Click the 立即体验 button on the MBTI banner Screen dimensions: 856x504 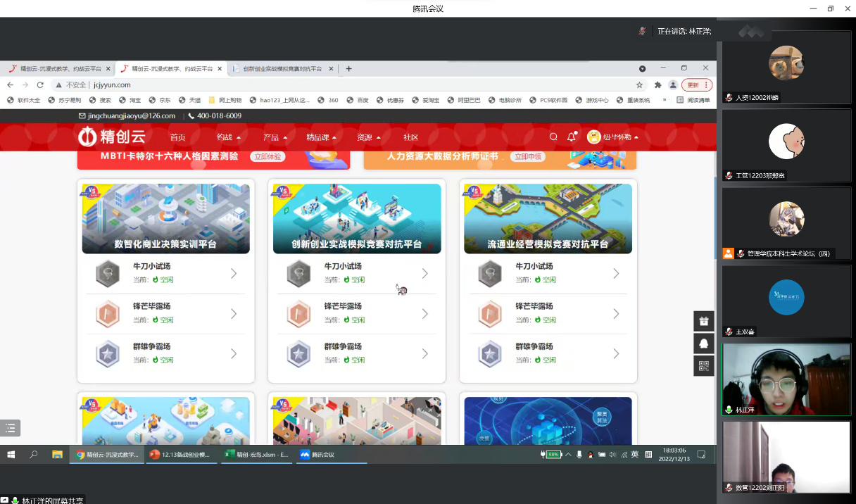coord(269,157)
